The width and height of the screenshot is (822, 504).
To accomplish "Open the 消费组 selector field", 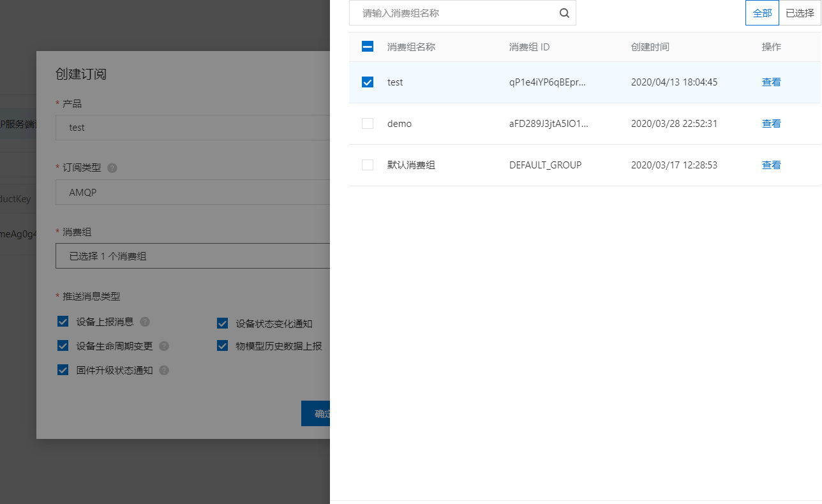I will (193, 256).
